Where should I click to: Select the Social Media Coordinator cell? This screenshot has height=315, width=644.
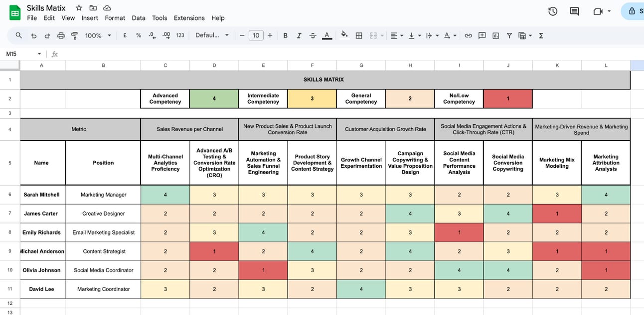[x=103, y=271]
